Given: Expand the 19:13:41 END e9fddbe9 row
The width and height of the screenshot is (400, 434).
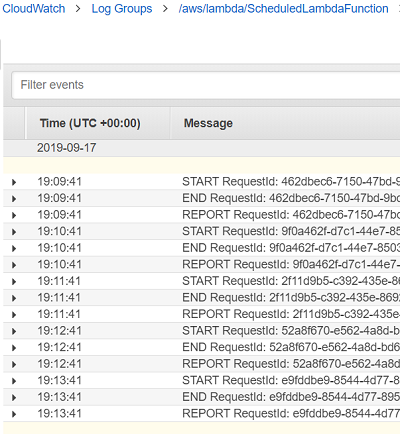Looking at the screenshot, I should coord(14,398).
